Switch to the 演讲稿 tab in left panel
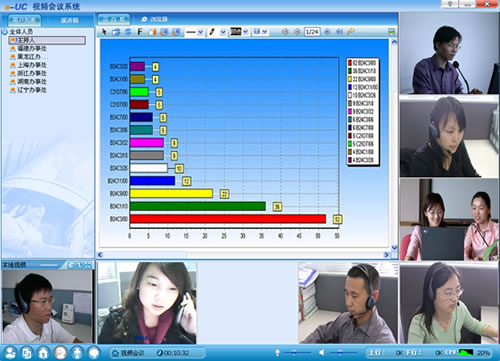 [69, 20]
